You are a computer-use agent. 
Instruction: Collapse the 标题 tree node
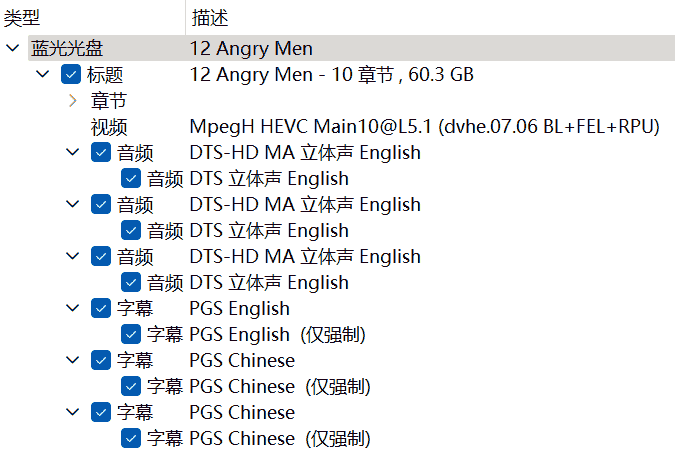coord(43,75)
